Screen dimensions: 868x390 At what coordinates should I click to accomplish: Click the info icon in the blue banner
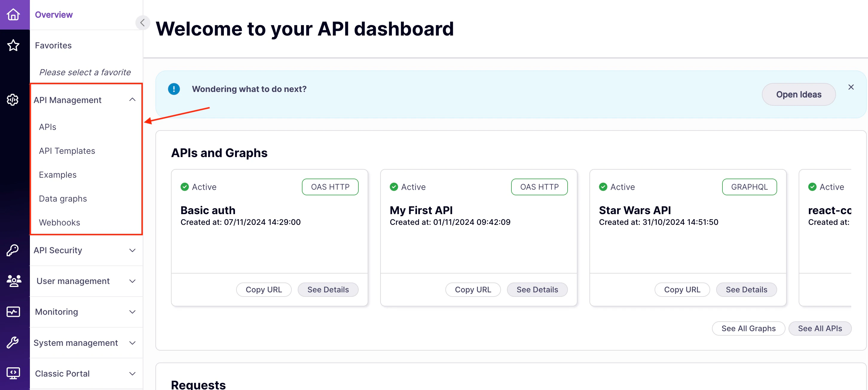pyautogui.click(x=174, y=89)
